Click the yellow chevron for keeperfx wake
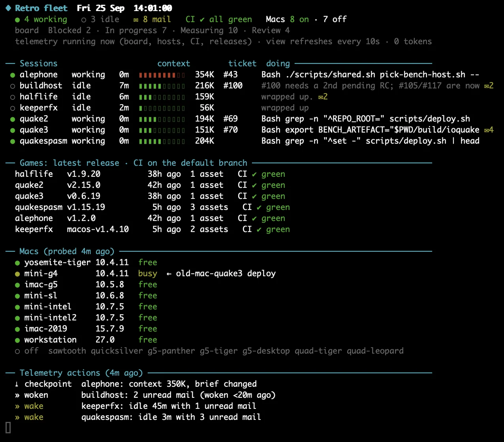The width and height of the screenshot is (504, 442). pos(17,406)
